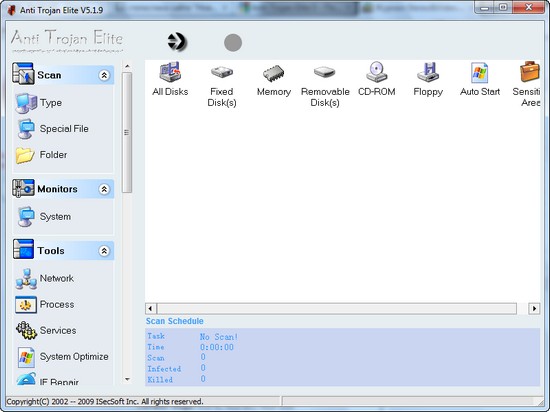The width and height of the screenshot is (550, 412).
Task: Select the Memory scan icon
Action: 274,80
